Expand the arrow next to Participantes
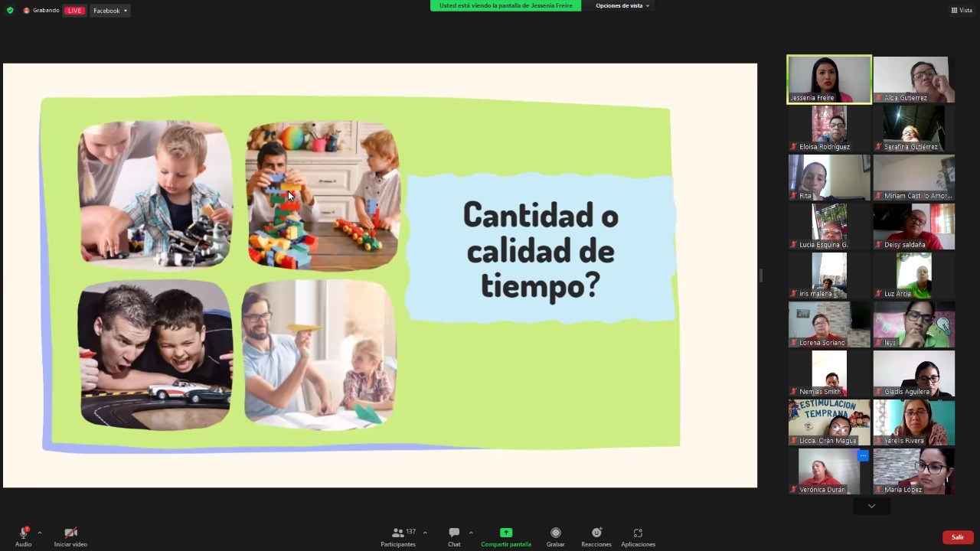Screen dimensions: 980x551 [425, 533]
